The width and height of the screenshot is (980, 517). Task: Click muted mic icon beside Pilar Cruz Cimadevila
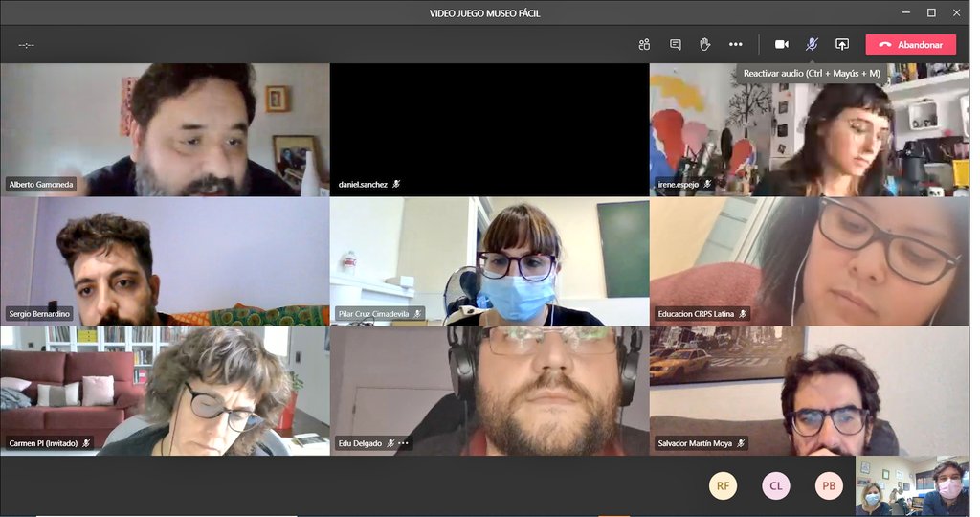pos(417,314)
